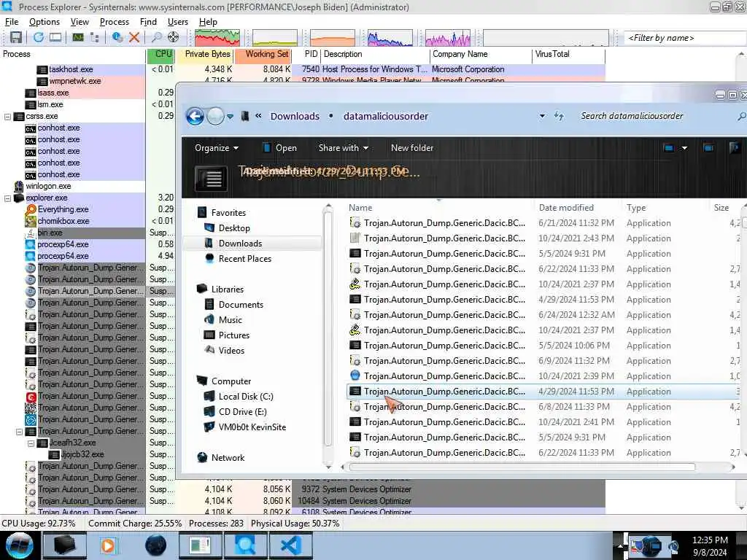
Task: Select CD Drive (E:) in navigation pane
Action: (x=242, y=412)
